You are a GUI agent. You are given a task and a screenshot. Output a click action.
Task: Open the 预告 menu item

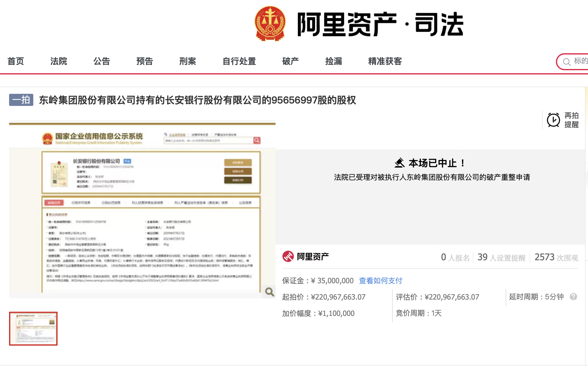[x=145, y=61]
